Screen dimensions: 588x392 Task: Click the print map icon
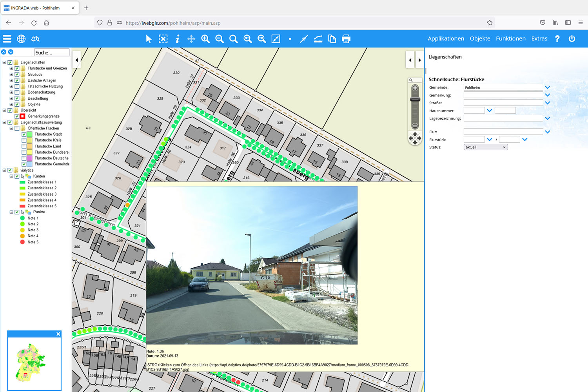346,39
